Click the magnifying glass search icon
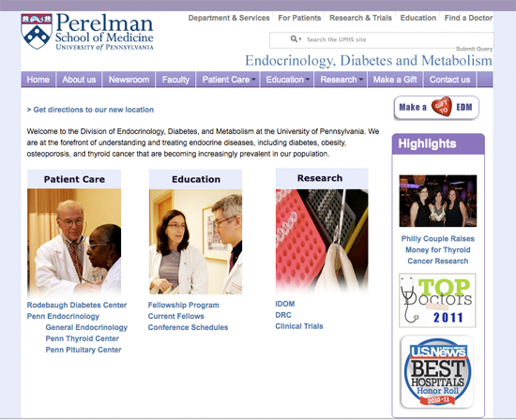This screenshot has height=420, width=516. (294, 39)
